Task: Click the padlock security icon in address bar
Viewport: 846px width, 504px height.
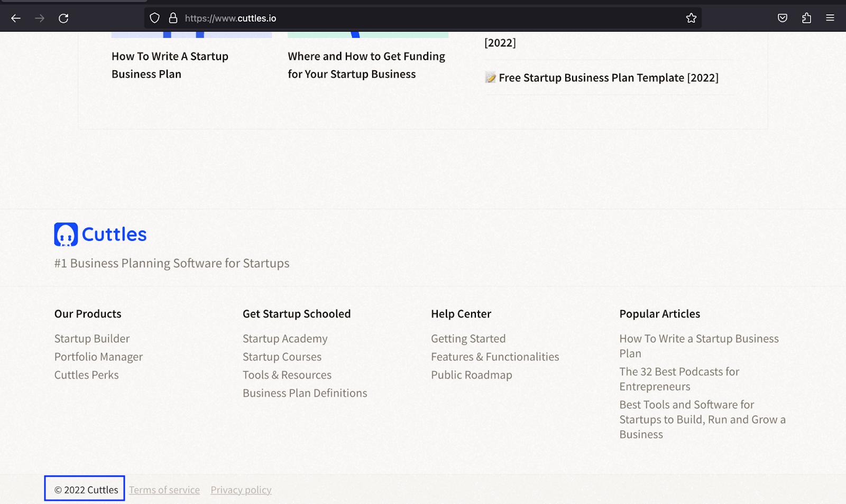Action: (x=172, y=17)
